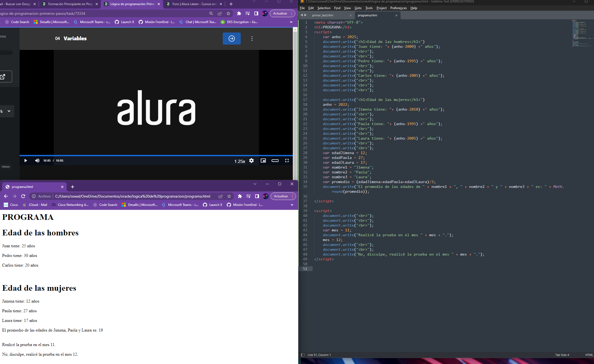
Task: Toggle side panel icon in top browser
Action: [x=256, y=13]
